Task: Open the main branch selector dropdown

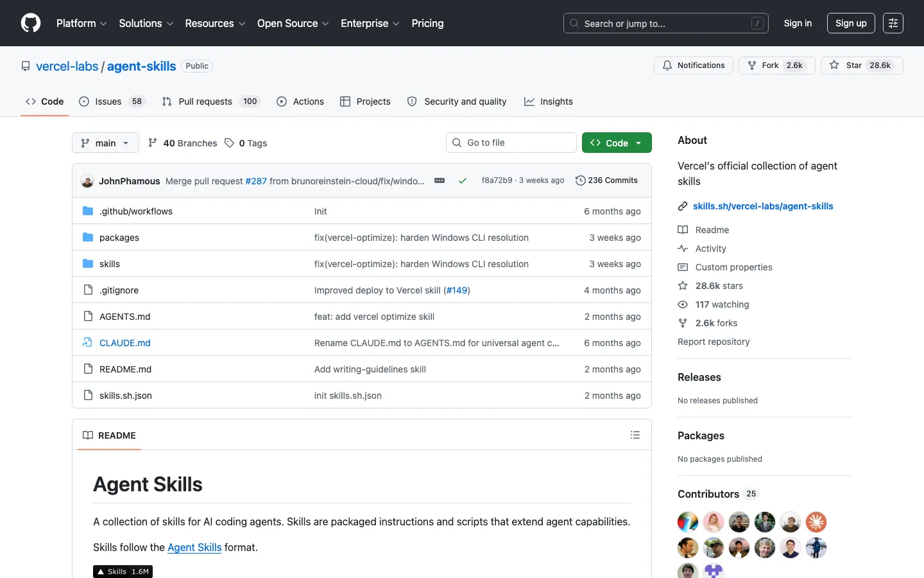Action: pyautogui.click(x=105, y=143)
